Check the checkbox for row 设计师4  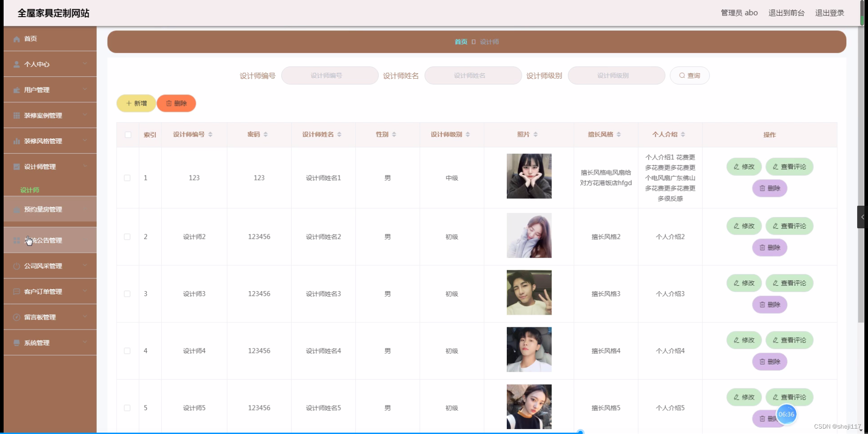point(127,351)
